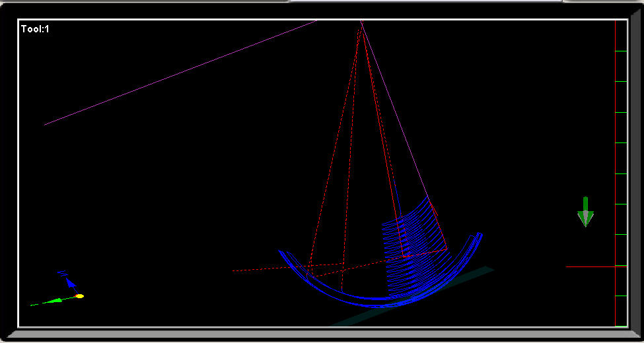Click the yellow origin point of axis triad
Image resolution: width=644 pixels, height=343 pixels.
pos(80,296)
